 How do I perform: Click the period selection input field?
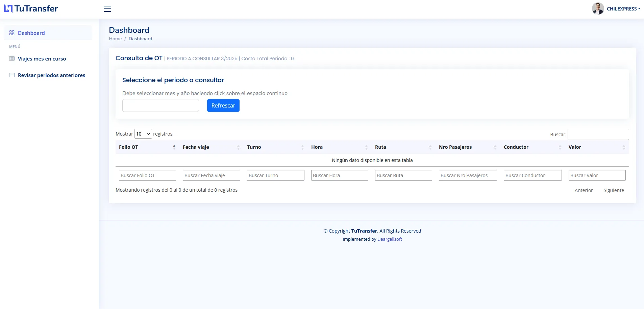[x=160, y=105]
